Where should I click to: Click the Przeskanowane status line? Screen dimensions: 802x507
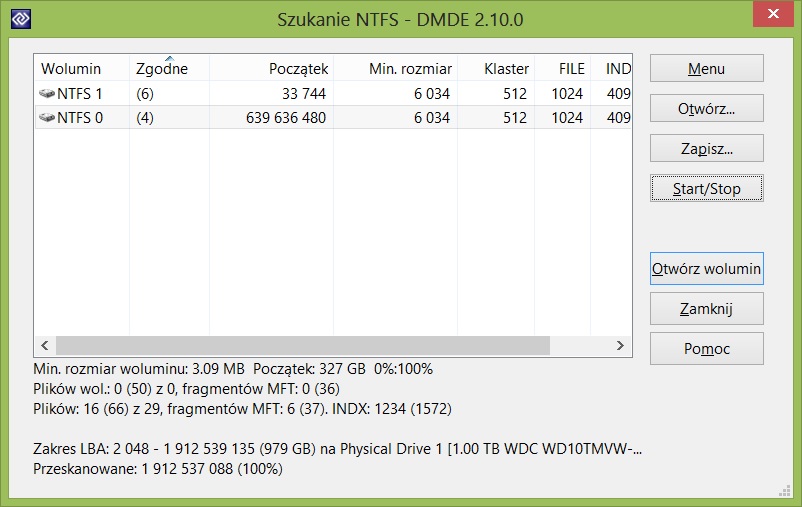tap(158, 469)
